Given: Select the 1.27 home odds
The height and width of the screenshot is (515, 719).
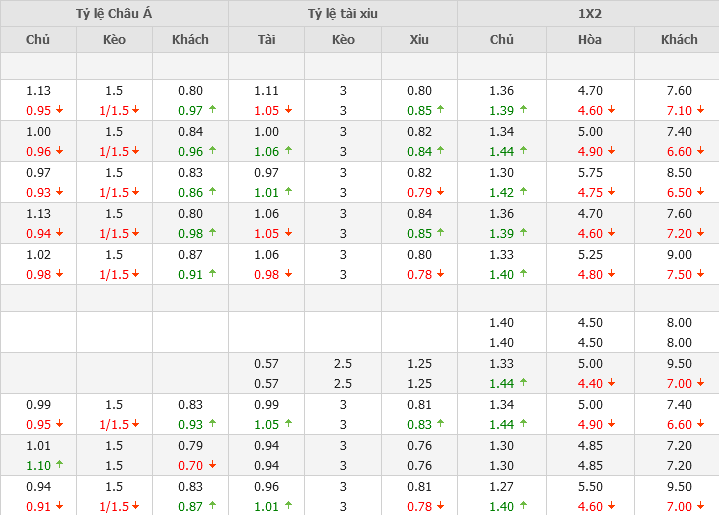Looking at the screenshot, I should tap(501, 486).
